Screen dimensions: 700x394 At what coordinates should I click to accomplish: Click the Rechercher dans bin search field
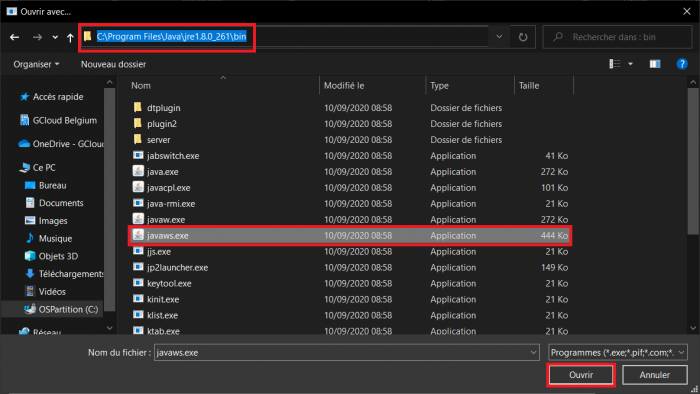617,37
